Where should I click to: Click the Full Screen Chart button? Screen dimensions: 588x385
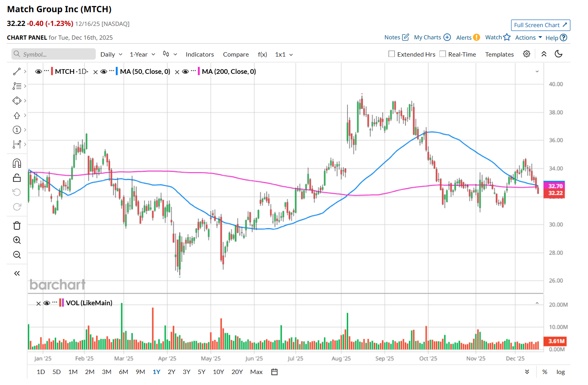[540, 25]
